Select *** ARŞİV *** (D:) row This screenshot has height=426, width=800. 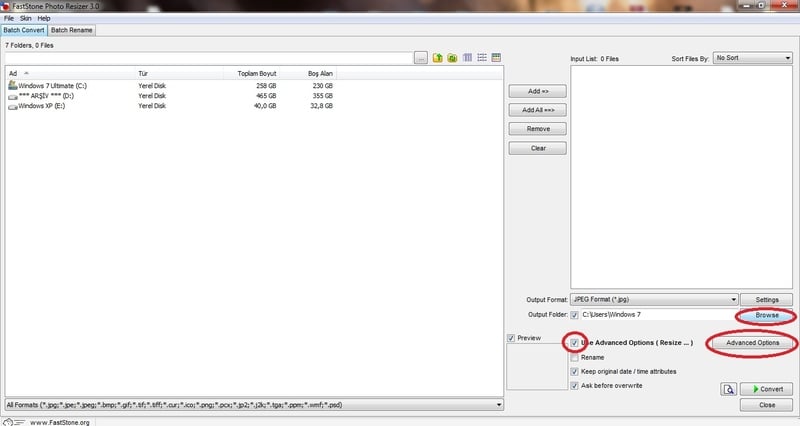click(170, 96)
